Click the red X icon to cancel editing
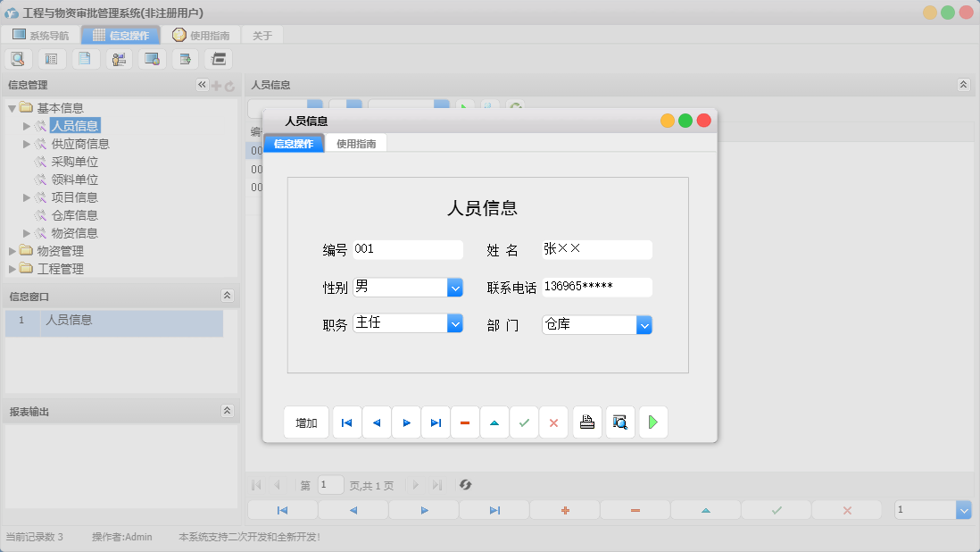 click(x=553, y=422)
